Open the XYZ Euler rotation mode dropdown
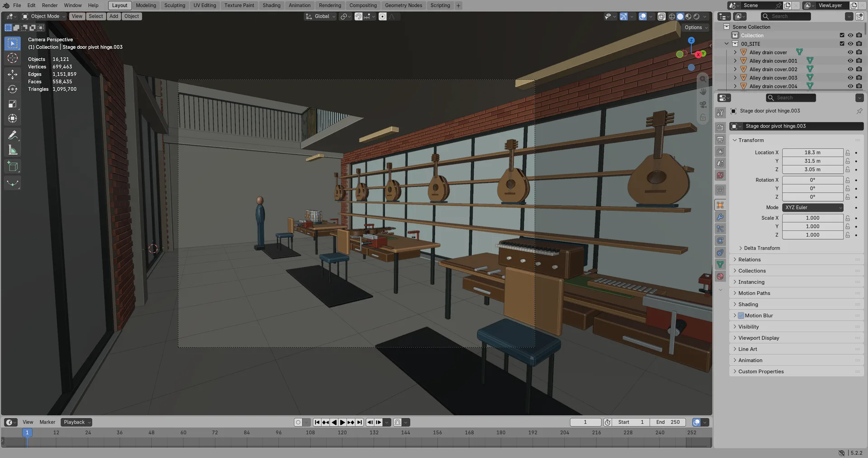Viewport: 868px width, 458px height. [x=812, y=208]
